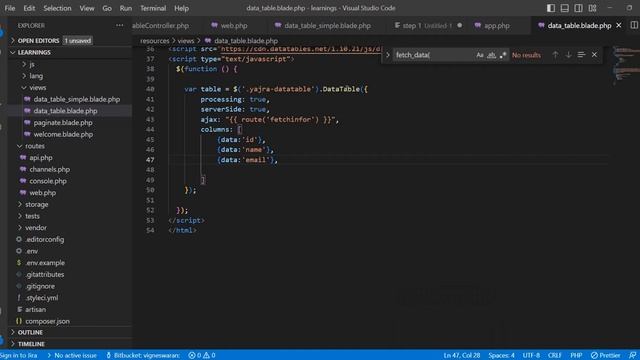Go to next match arrow
This screenshot has height=360, width=640.
[x=568, y=55]
